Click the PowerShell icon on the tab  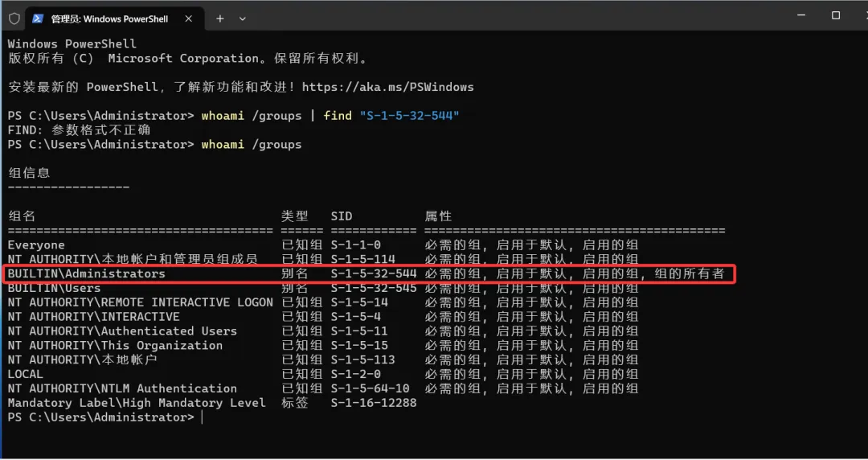coord(38,18)
